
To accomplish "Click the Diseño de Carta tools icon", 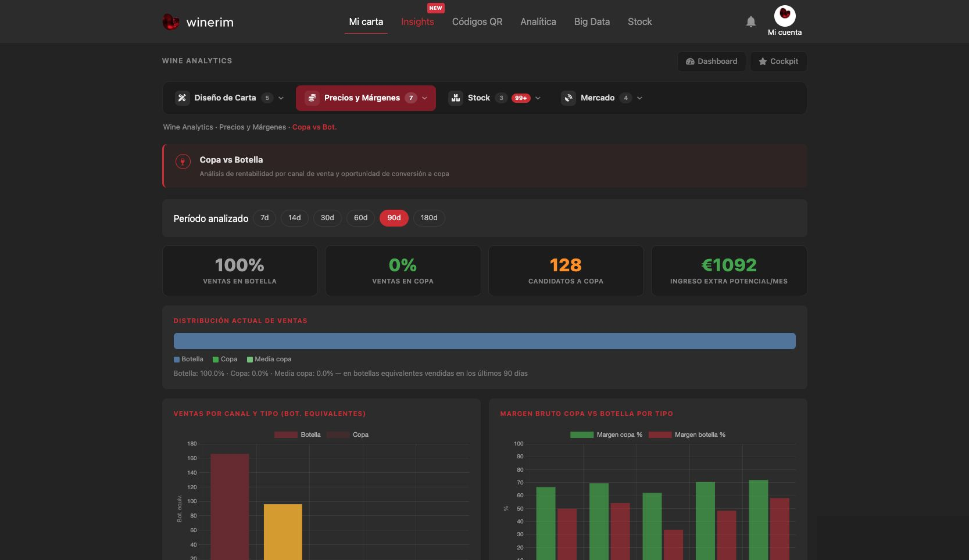I will coord(182,98).
